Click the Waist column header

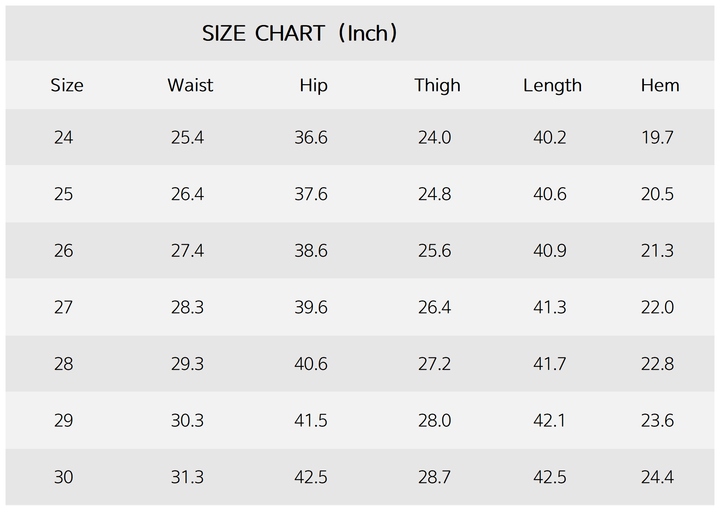(190, 86)
